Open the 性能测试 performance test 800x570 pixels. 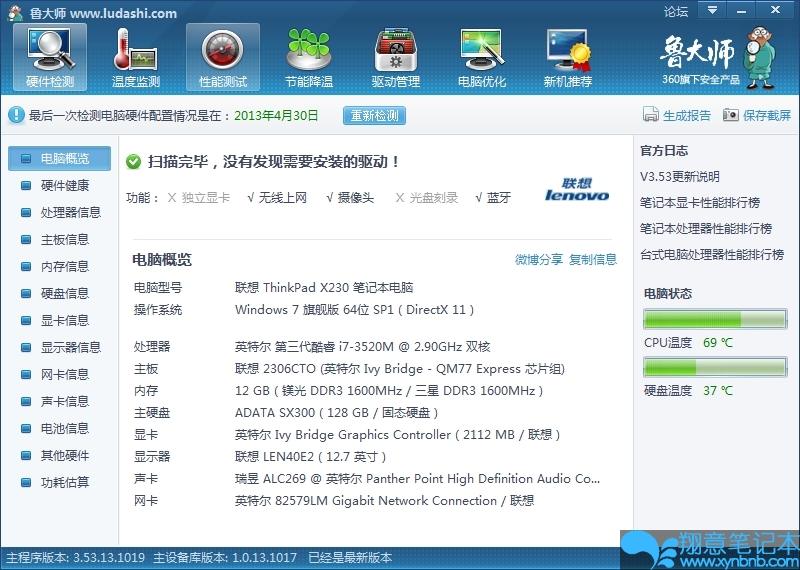[222, 57]
